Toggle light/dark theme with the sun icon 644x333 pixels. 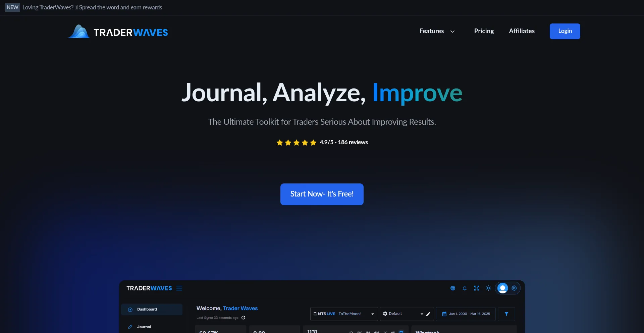coord(488,288)
